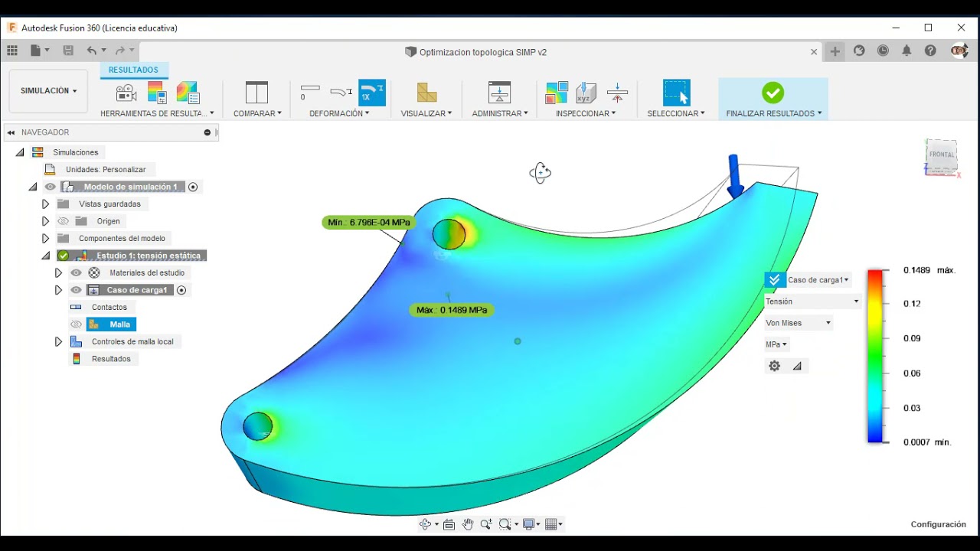980x551 pixels.
Task: Click the slice planes inspect icon
Action: pos(617,93)
